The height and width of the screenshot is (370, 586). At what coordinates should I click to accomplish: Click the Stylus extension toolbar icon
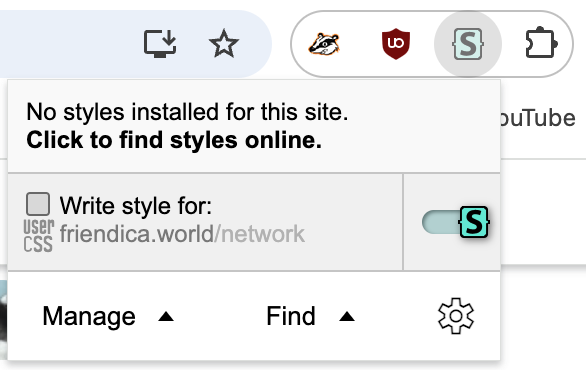coord(468,44)
